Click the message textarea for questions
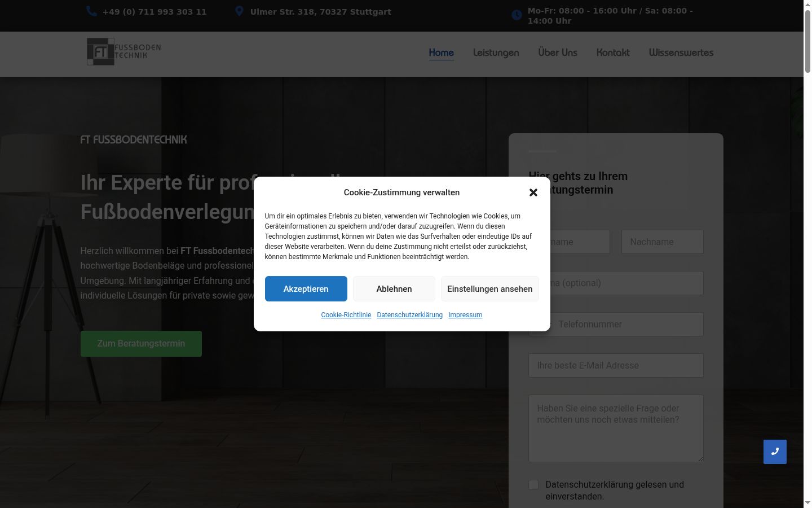 click(616, 428)
